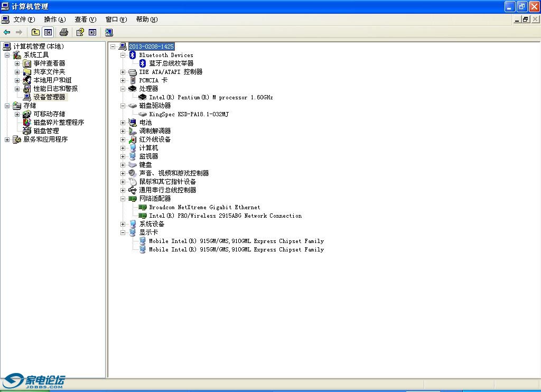Select 设备管理器 in the left tree
Image resolution: width=541 pixels, height=392 pixels.
pyautogui.click(x=49, y=97)
